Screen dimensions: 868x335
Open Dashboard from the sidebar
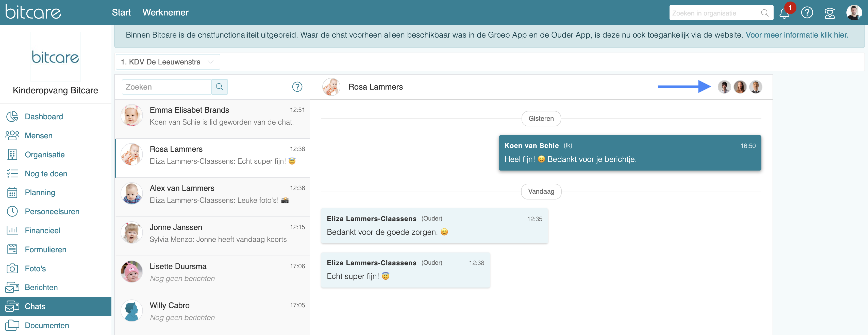click(x=44, y=116)
